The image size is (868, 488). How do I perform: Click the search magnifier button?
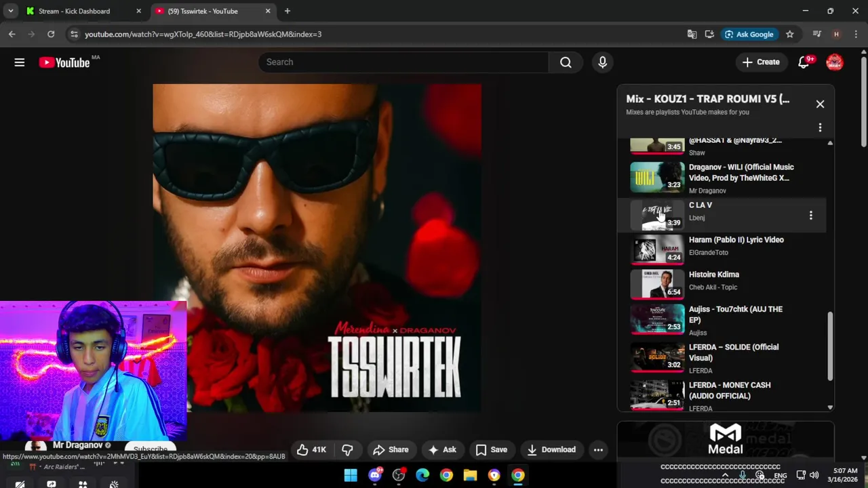566,62
